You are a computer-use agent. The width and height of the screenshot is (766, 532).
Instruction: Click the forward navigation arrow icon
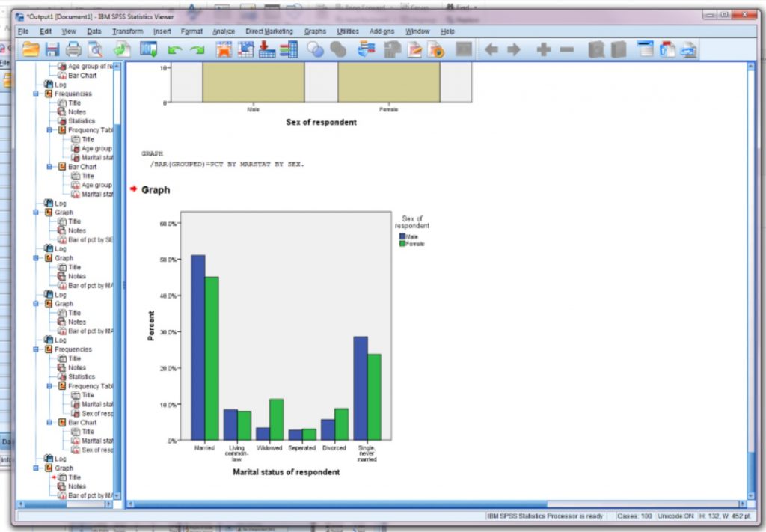pos(514,50)
